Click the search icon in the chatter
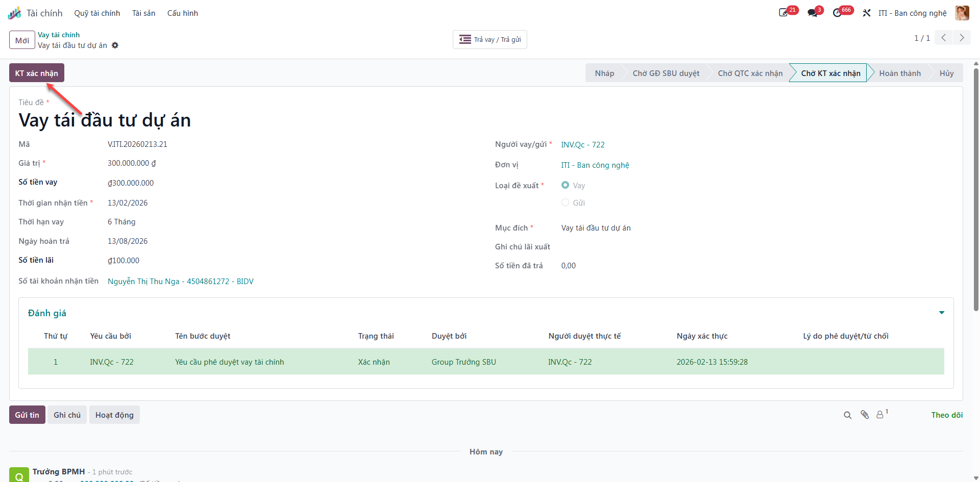This screenshot has width=980, height=482. click(x=848, y=415)
